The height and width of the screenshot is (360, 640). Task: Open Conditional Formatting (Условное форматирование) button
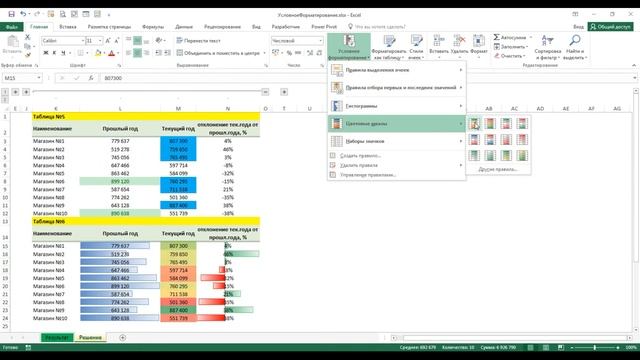coord(349,47)
